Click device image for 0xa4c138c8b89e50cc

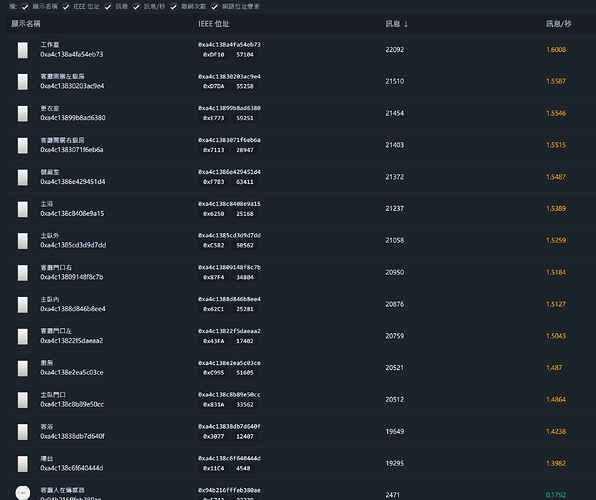click(23, 400)
